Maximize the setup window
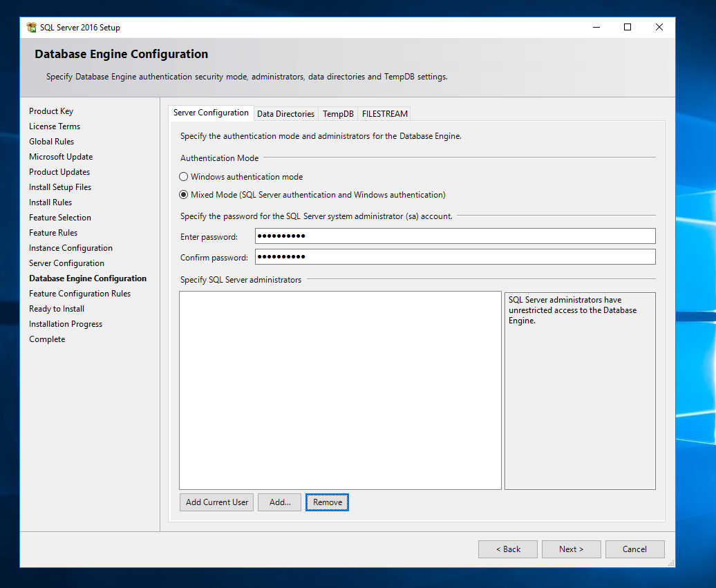716x588 pixels. point(628,28)
